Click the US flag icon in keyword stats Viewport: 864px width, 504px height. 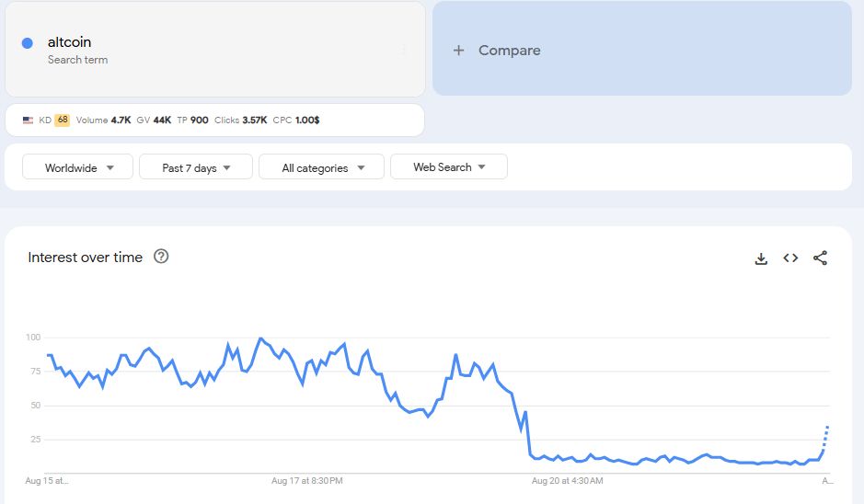pyautogui.click(x=29, y=120)
